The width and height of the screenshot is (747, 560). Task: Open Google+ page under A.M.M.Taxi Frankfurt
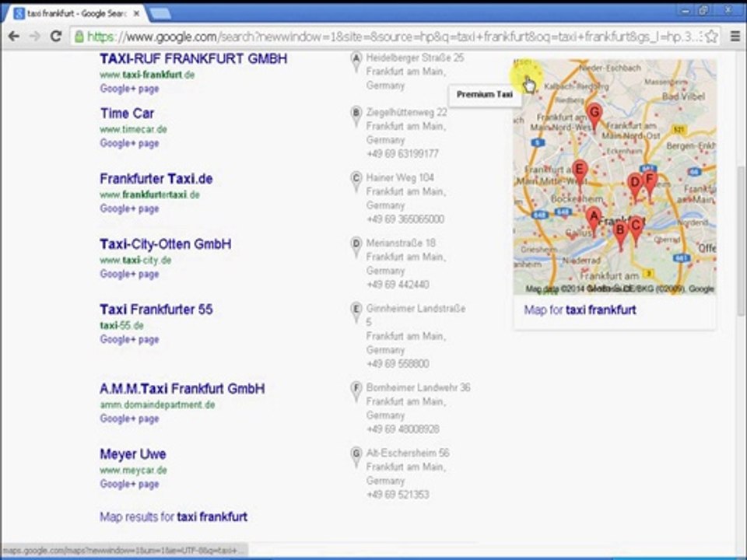130,419
